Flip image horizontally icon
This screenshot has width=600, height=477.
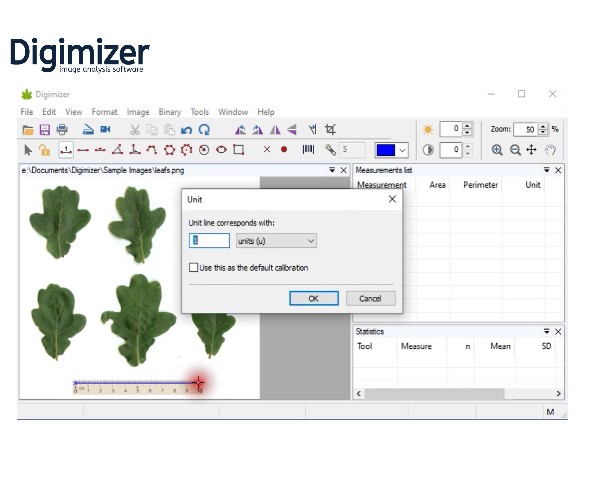275,130
